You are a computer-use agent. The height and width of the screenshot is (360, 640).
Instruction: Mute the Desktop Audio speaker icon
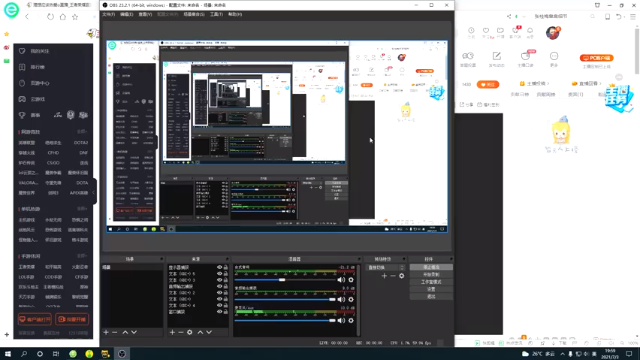tap(341, 280)
